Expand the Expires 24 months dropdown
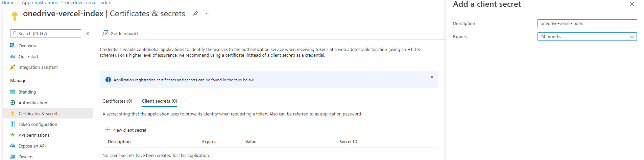644x160 pixels. pos(587,36)
